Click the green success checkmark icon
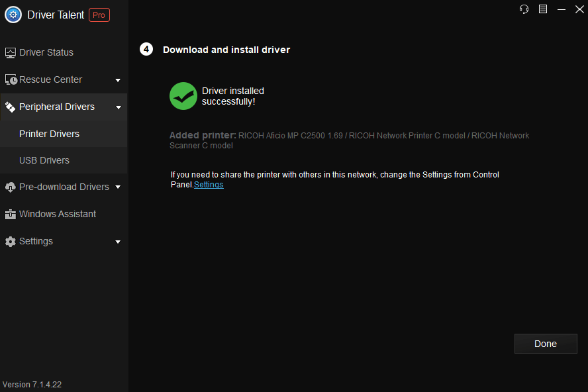This screenshot has width=588, height=392. pos(183,96)
